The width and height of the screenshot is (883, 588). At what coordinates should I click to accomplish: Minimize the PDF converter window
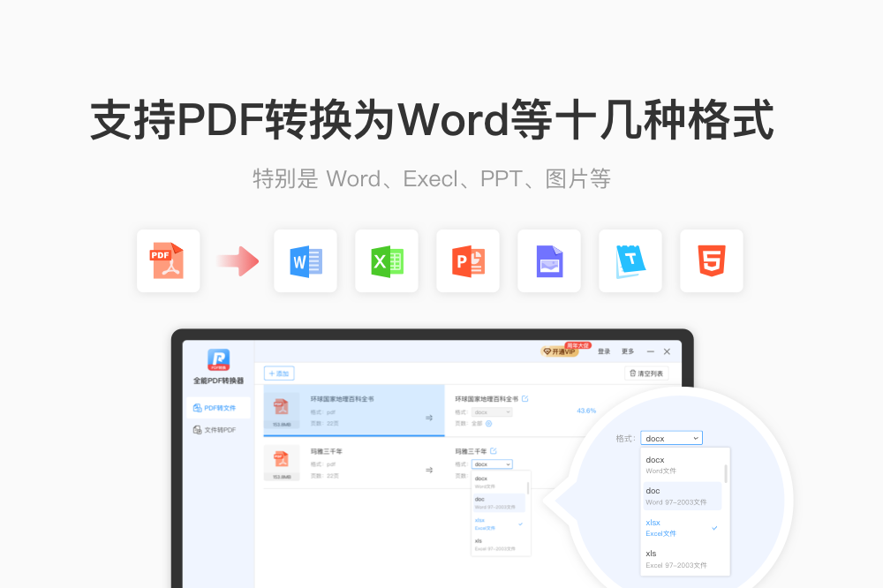(x=651, y=351)
